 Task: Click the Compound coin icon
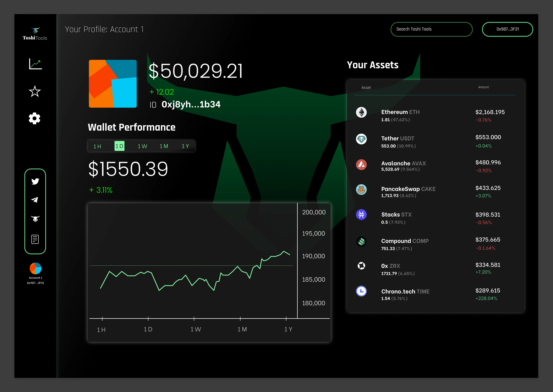click(x=361, y=242)
